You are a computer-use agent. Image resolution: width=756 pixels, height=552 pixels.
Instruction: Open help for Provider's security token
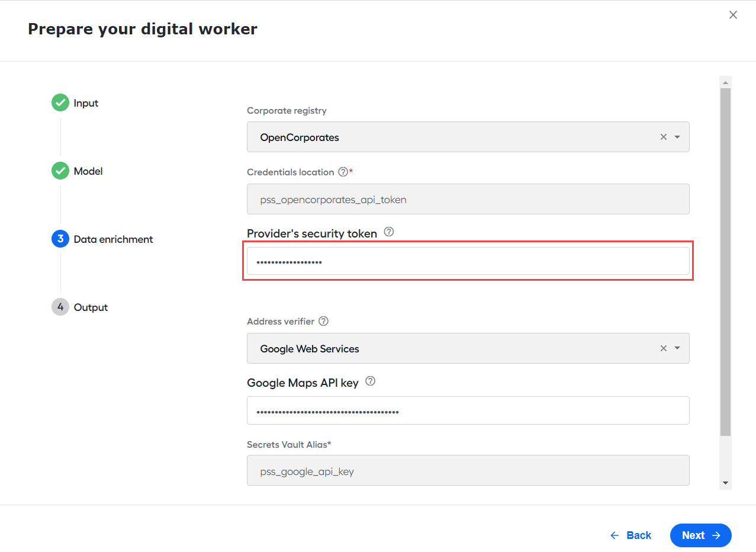tap(389, 232)
